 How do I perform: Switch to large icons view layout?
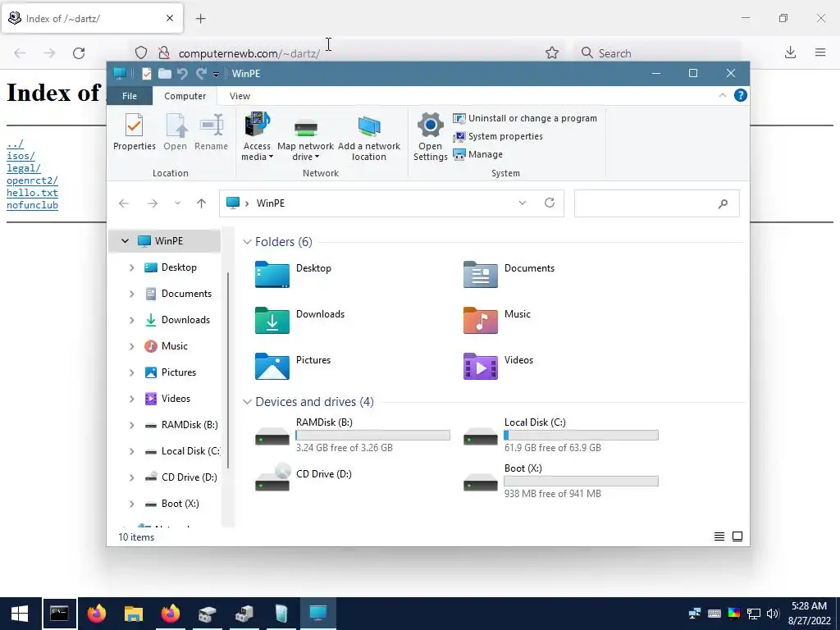(x=737, y=536)
